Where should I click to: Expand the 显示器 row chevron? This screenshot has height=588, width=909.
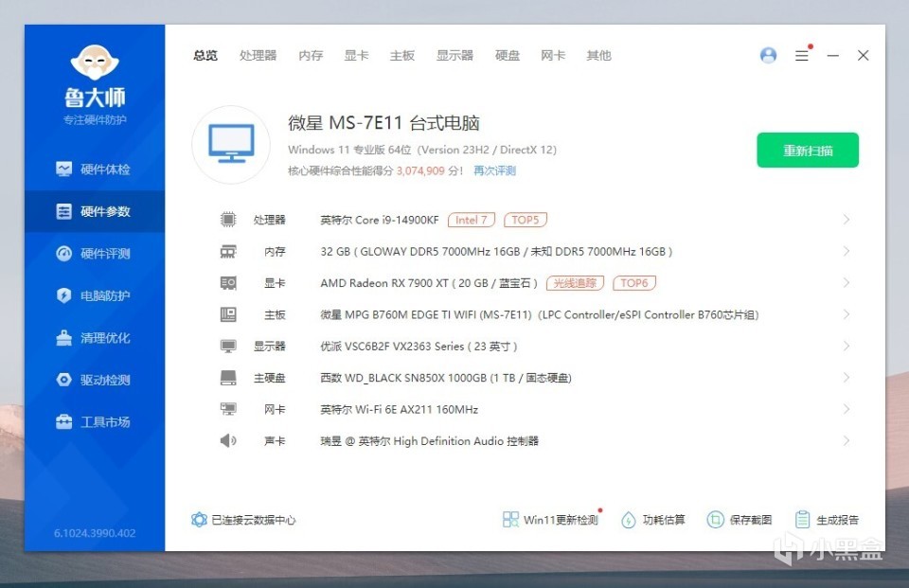[847, 347]
